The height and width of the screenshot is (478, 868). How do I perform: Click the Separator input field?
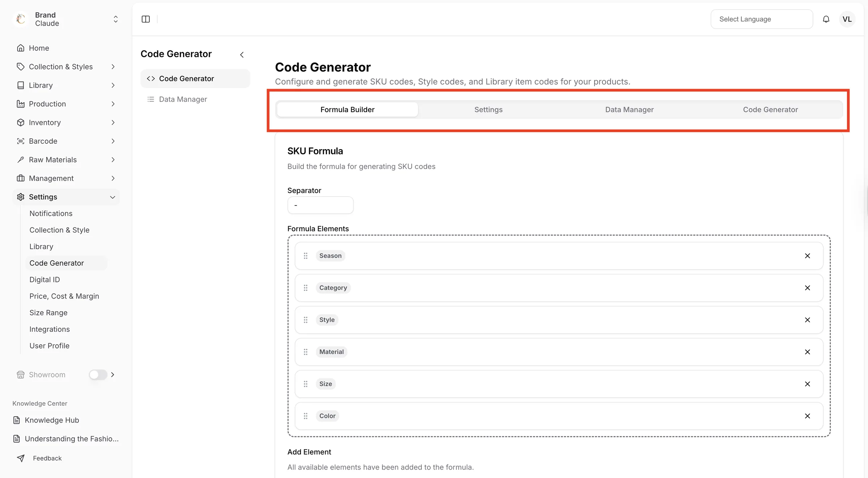click(x=320, y=205)
